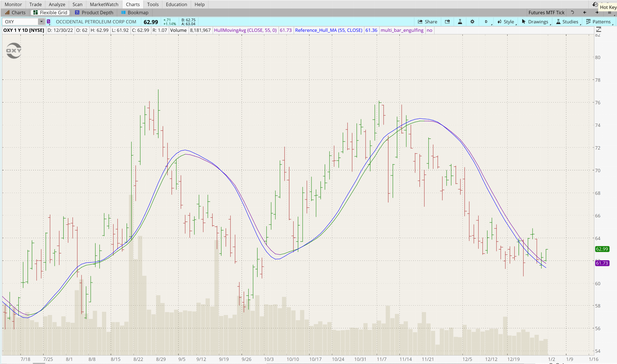
Task: Click the purple symbol link color box
Action: click(49, 22)
